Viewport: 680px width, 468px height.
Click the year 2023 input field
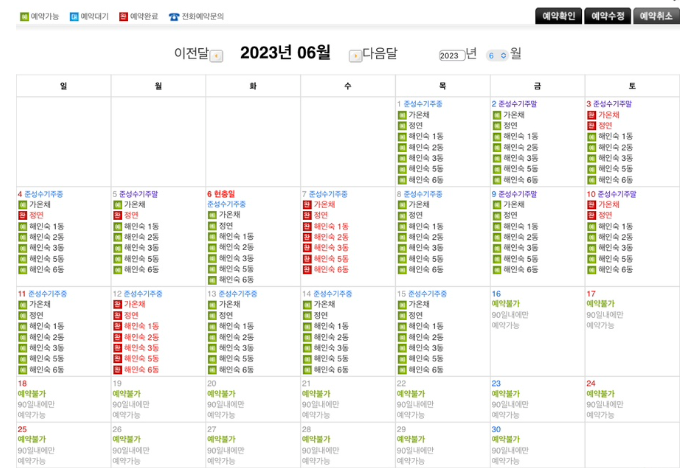tap(451, 55)
